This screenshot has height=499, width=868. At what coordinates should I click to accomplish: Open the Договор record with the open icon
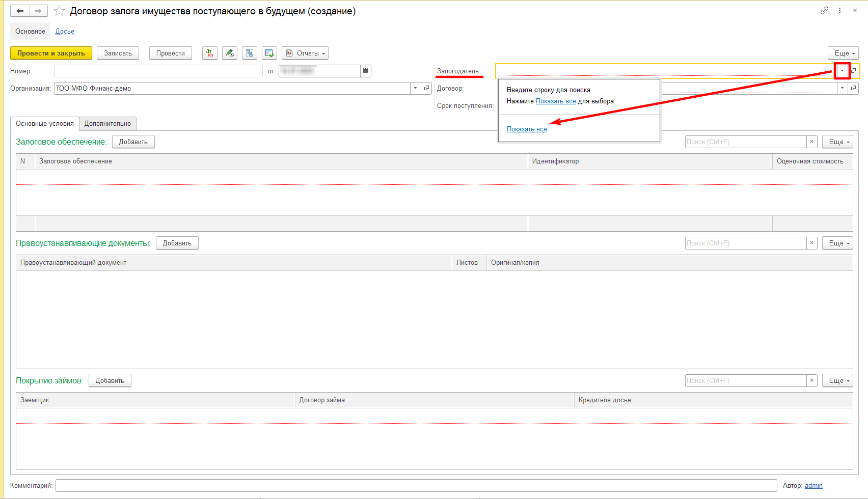click(854, 88)
